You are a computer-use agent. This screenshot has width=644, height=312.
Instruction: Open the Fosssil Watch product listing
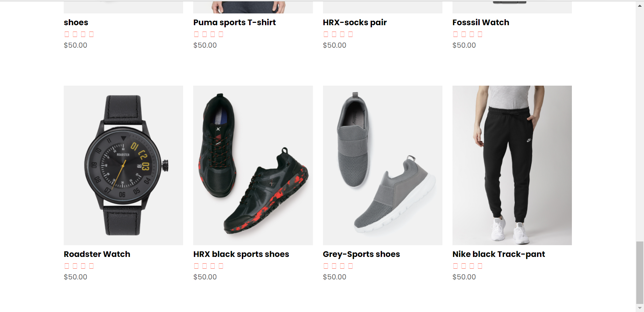coord(481,22)
